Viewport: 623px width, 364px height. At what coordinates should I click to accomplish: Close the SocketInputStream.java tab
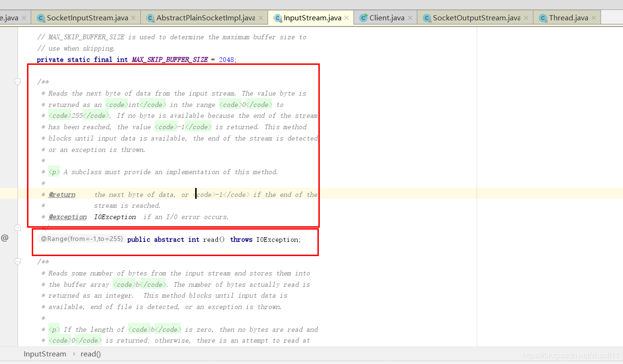tap(133, 18)
